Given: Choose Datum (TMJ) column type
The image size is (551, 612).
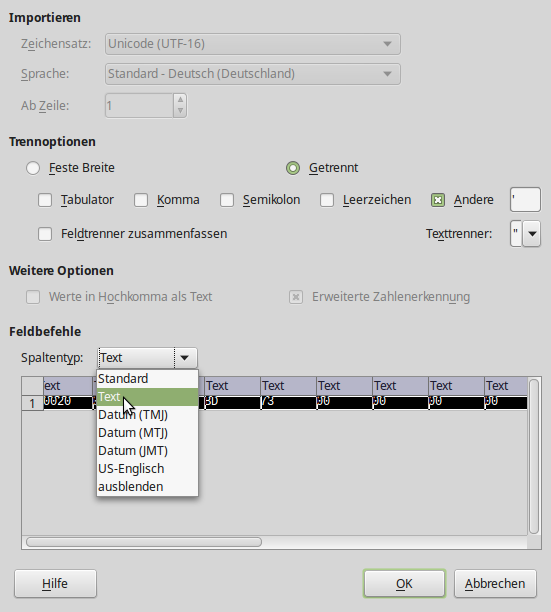Looking at the screenshot, I should point(148,415).
